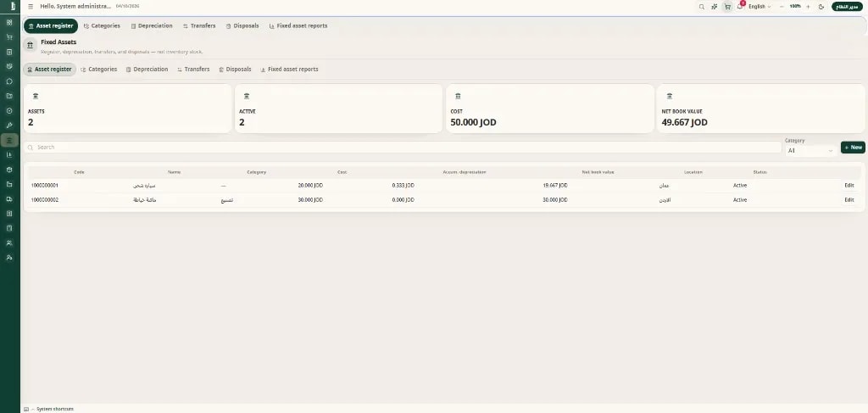The height and width of the screenshot is (413, 868).
Task: Zoom in with the plus icon
Action: coord(808,7)
